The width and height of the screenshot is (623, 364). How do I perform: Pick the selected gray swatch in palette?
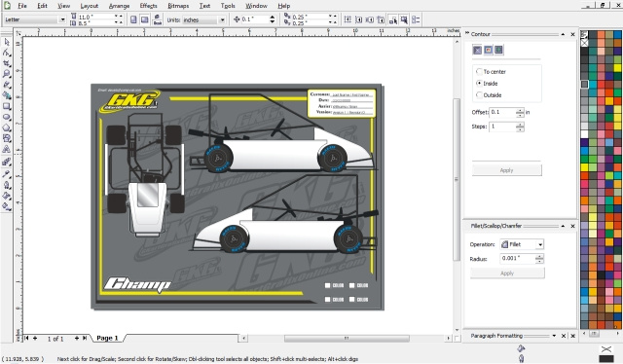click(584, 84)
